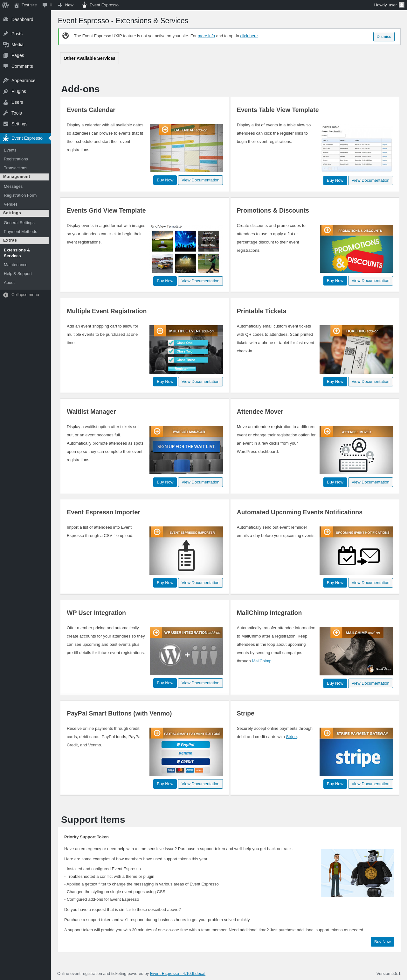Open the Stripe Payment Gateway image
The height and width of the screenshot is (980, 407).
click(x=356, y=752)
